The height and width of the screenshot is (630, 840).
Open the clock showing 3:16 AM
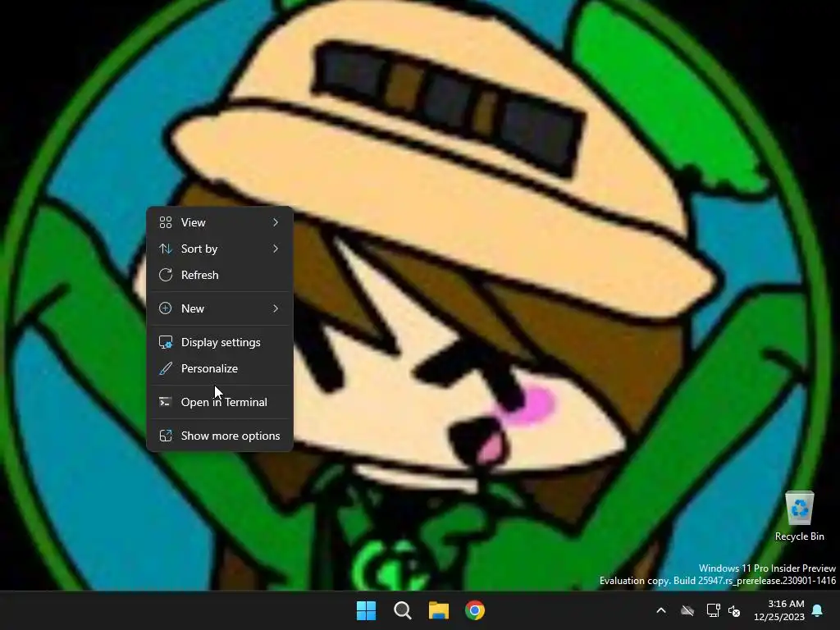tap(779, 610)
